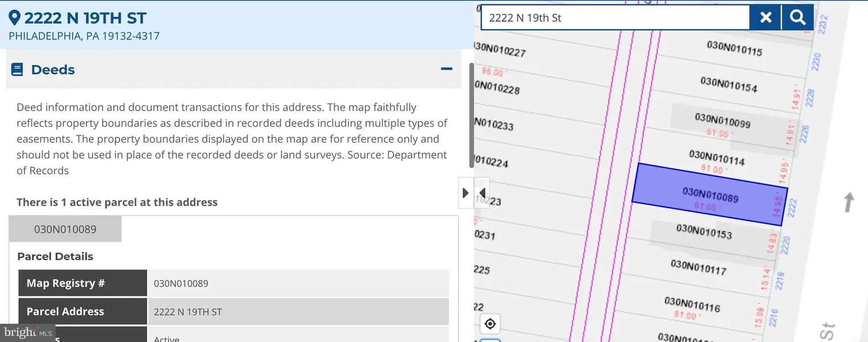
Task: Clear the address search with X
Action: tap(766, 18)
